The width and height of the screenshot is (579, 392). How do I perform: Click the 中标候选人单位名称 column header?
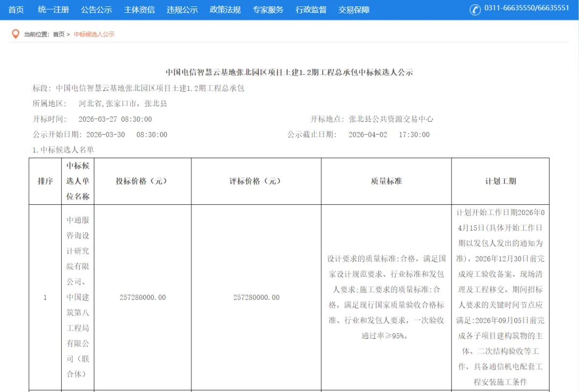[x=78, y=181]
